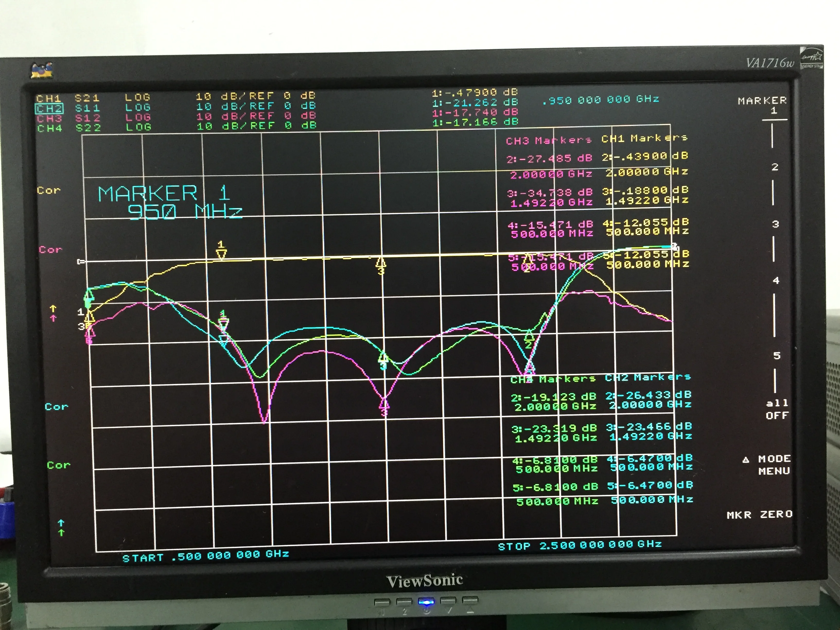Choose marker 4 in softkey menu

pyautogui.click(x=776, y=280)
